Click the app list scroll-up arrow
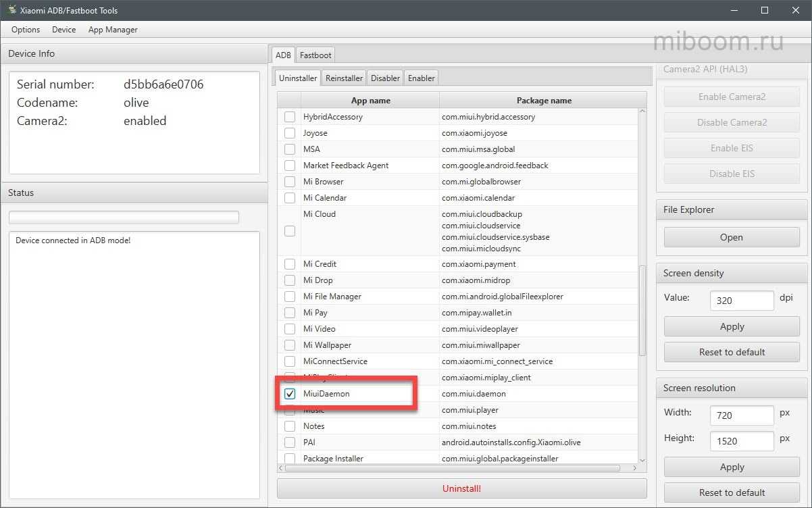Image resolution: width=812 pixels, height=508 pixels. [x=642, y=112]
